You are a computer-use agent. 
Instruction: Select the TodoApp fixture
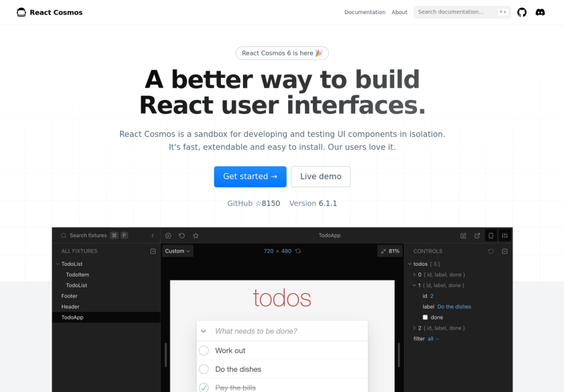tap(106, 317)
